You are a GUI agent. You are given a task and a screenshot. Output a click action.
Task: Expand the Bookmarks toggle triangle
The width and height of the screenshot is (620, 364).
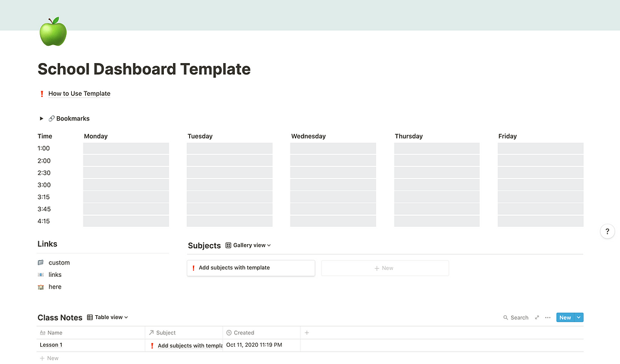(x=41, y=119)
